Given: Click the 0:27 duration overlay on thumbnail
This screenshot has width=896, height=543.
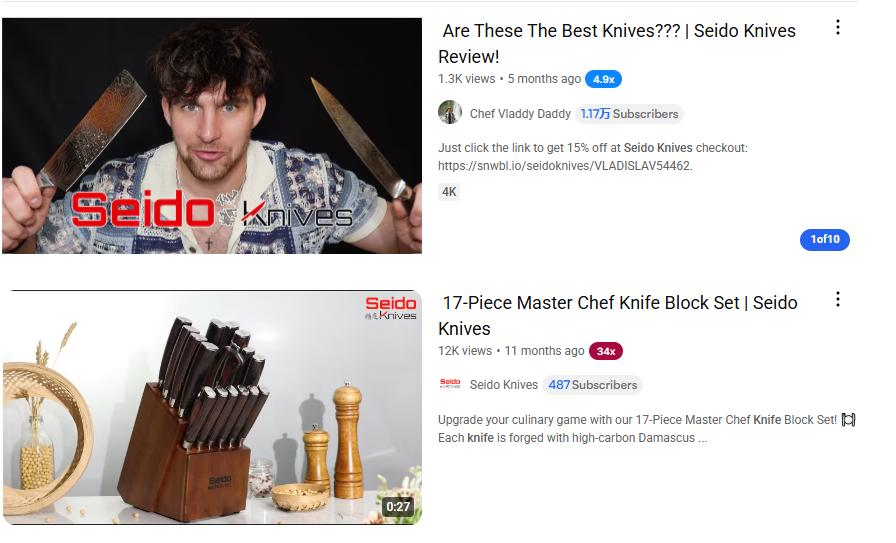Looking at the screenshot, I should [x=398, y=506].
